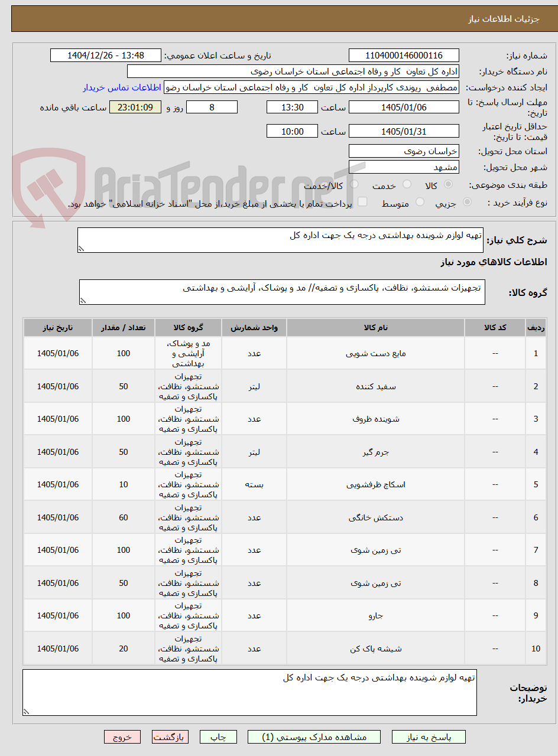Viewport: 558px width, 756px height.
Task: Click the response deadline date 1405/01/06 field
Action: point(404,107)
